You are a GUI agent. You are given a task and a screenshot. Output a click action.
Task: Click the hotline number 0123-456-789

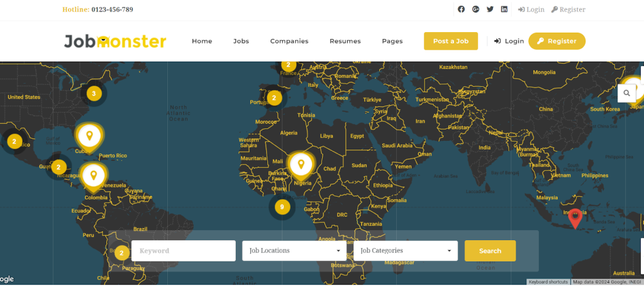pos(112,9)
